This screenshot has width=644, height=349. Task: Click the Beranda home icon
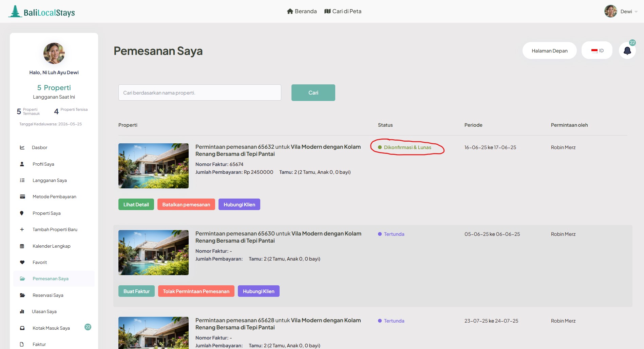point(290,11)
